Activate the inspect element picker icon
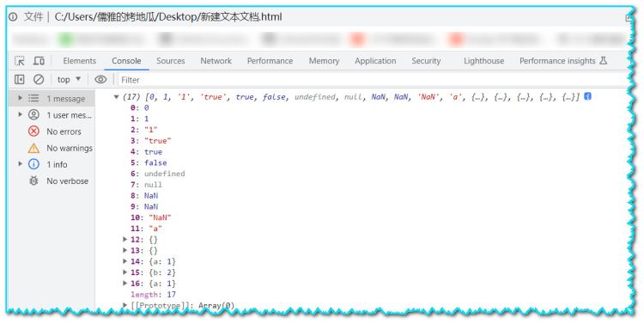The width and height of the screenshot is (644, 324). pos(19,60)
